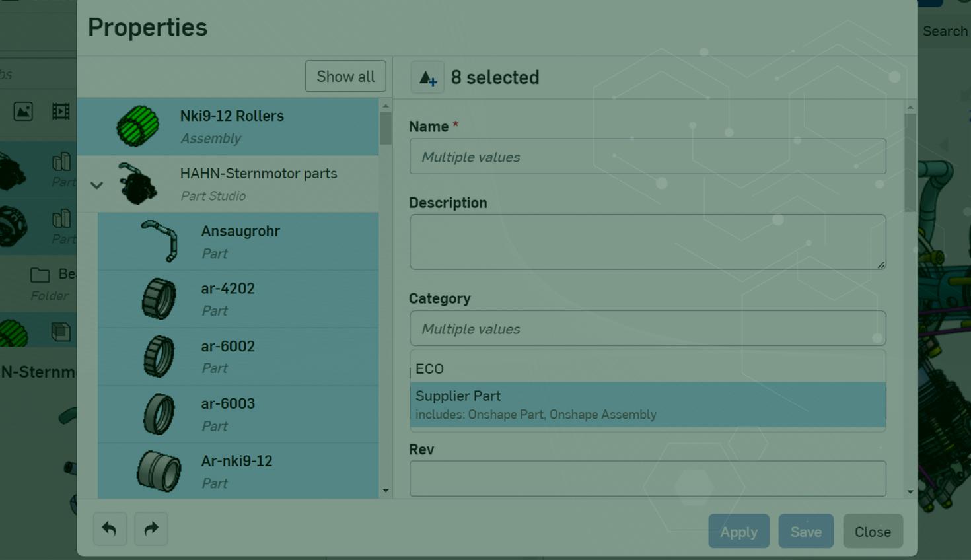
Task: Click into the Description text area
Action: 647,241
